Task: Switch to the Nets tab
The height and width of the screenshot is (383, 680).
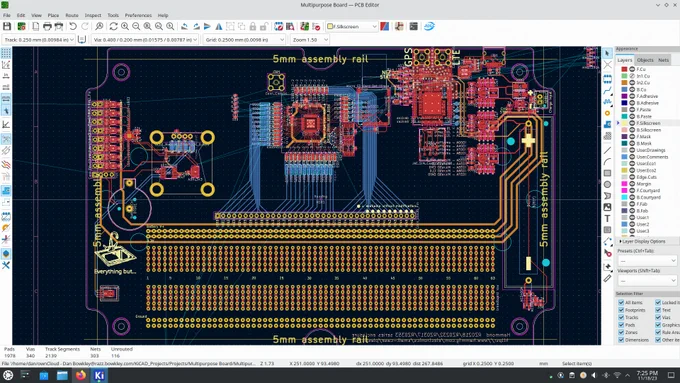Action: [x=663, y=60]
